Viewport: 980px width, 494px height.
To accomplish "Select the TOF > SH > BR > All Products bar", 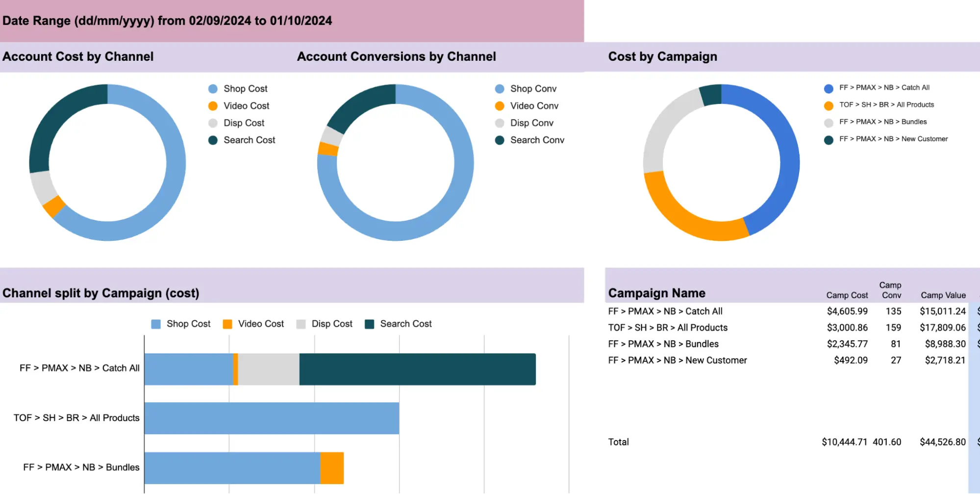I will 272,418.
